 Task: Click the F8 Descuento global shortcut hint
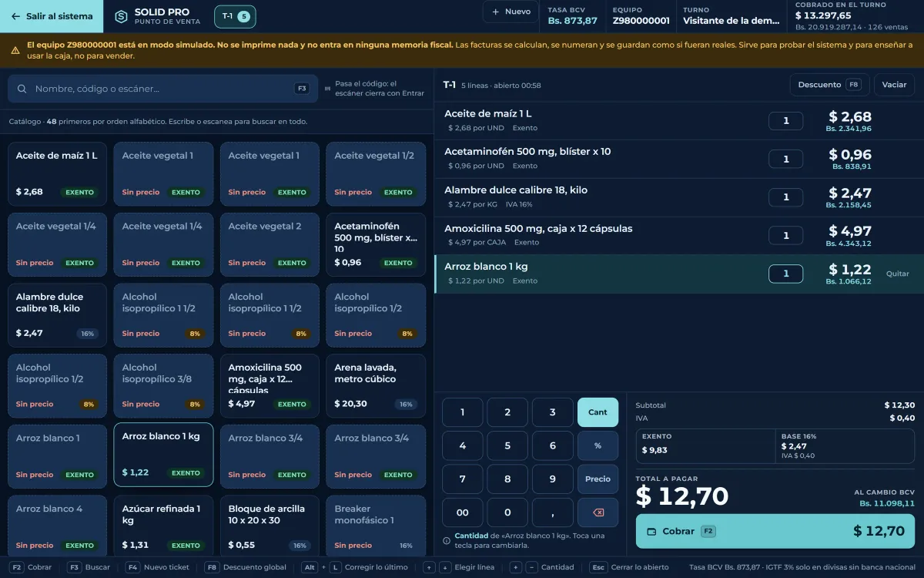coord(245,567)
